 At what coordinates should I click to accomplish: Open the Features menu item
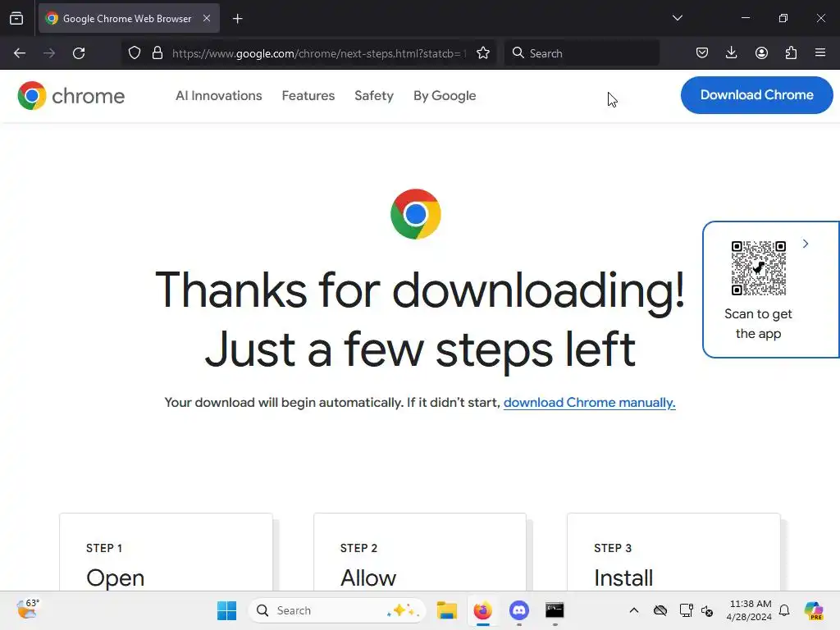point(308,96)
